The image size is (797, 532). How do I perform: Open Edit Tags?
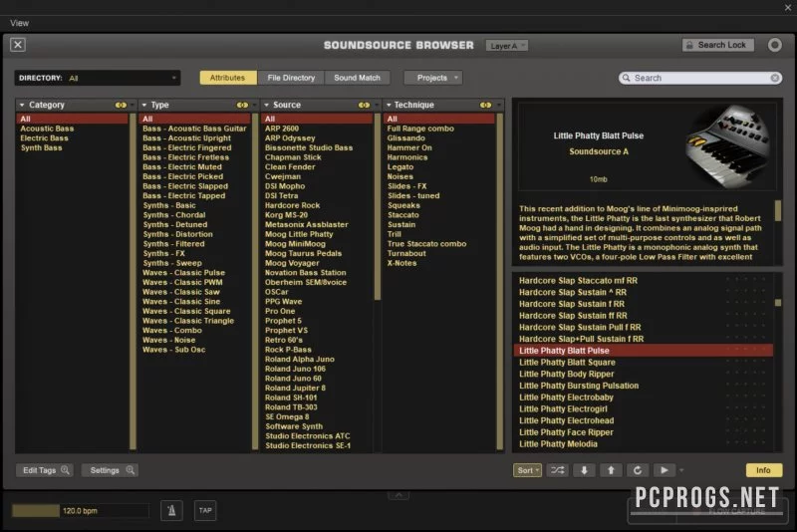click(x=45, y=470)
